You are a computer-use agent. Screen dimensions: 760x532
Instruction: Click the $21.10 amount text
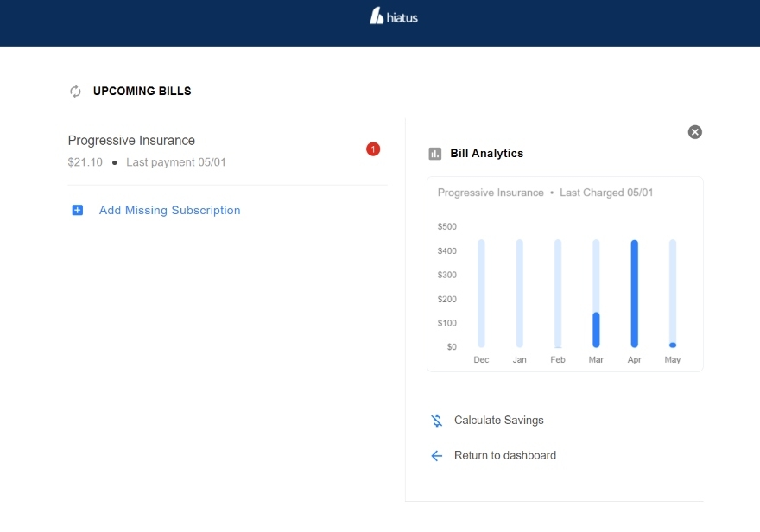coord(85,162)
